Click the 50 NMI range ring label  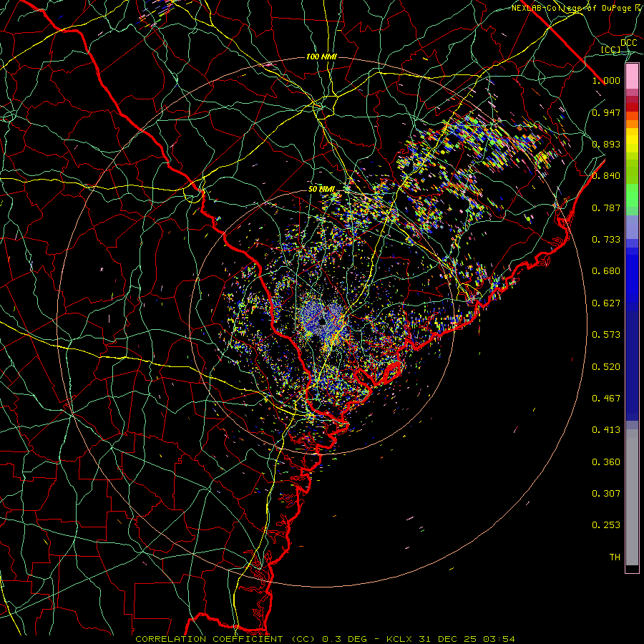pos(321,190)
